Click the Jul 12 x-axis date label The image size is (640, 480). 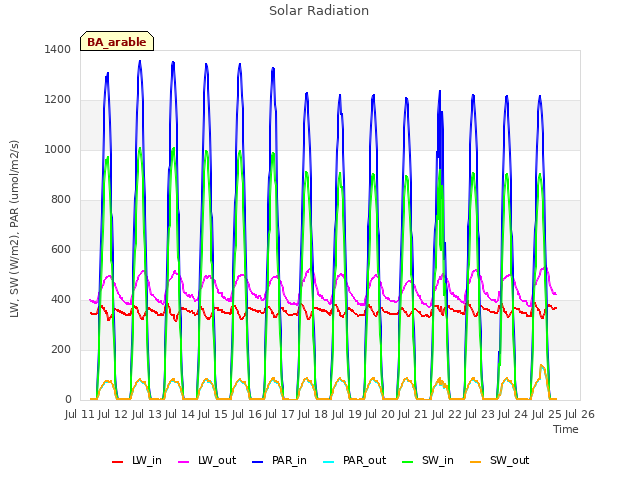click(113, 415)
